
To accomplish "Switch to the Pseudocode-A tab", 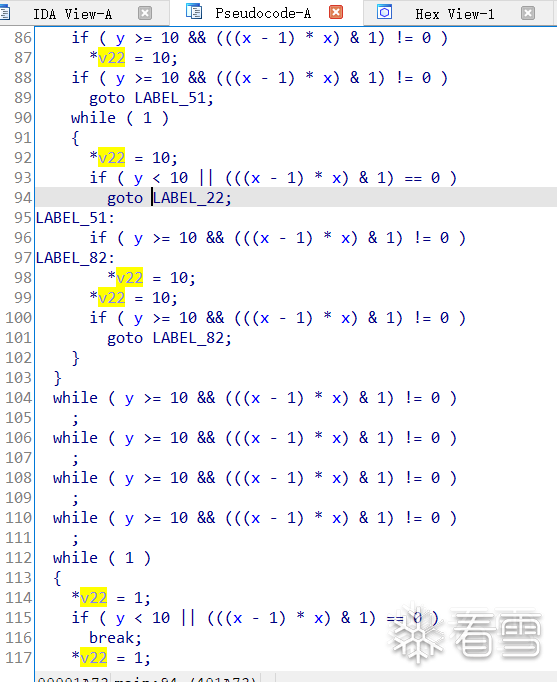I will point(263,13).
